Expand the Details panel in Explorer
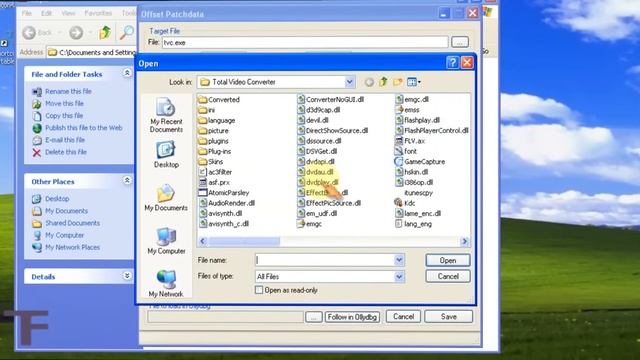The image size is (640, 360). [127, 276]
